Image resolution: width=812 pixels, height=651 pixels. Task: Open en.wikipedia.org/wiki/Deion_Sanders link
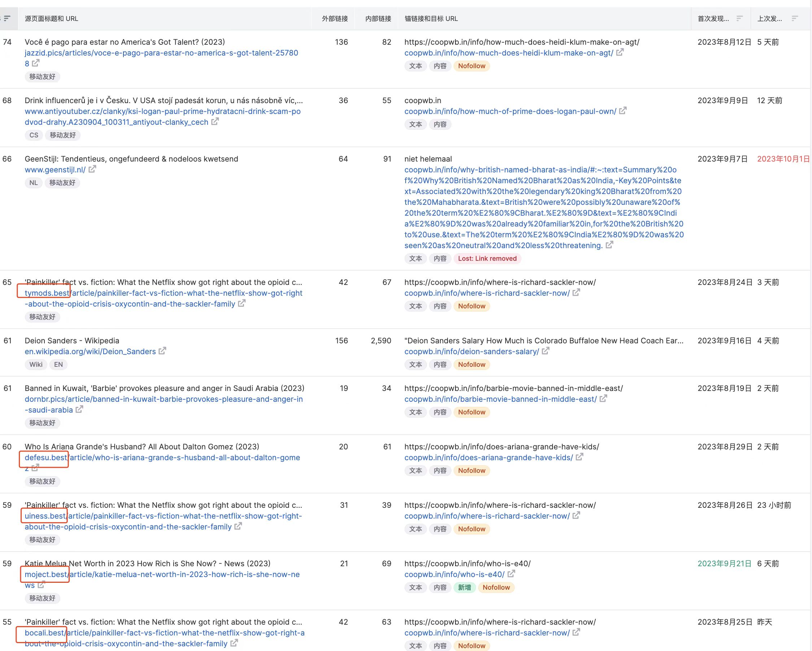click(90, 351)
